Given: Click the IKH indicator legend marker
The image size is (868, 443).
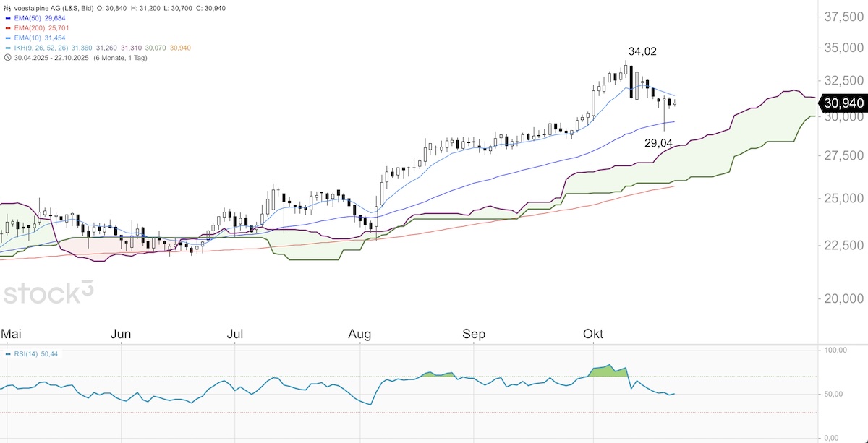Looking at the screenshot, I should (7, 48).
